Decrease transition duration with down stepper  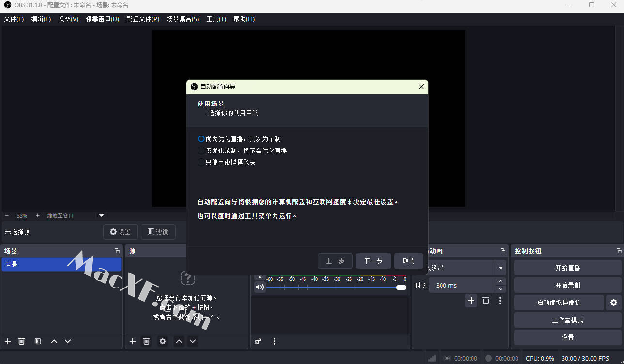click(x=501, y=289)
